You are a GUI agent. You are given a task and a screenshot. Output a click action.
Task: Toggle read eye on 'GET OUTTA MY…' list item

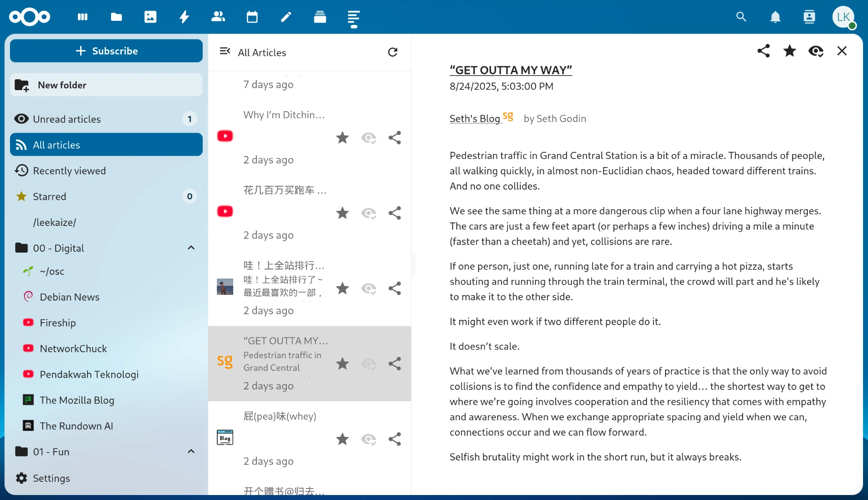point(369,364)
